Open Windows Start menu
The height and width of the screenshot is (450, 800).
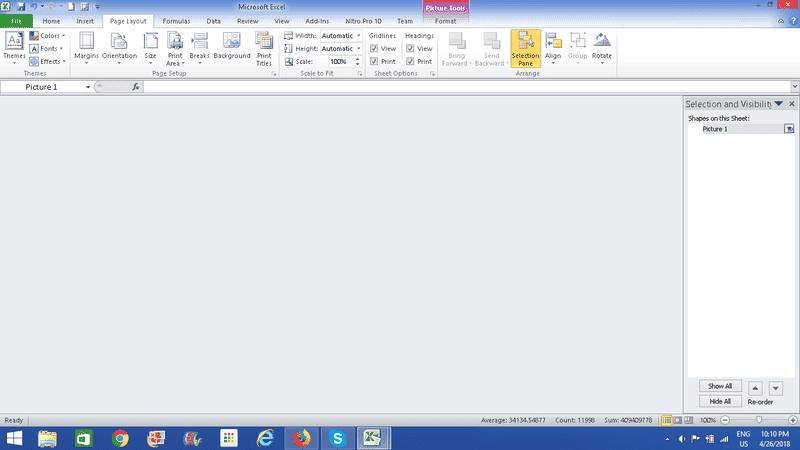pos(14,438)
